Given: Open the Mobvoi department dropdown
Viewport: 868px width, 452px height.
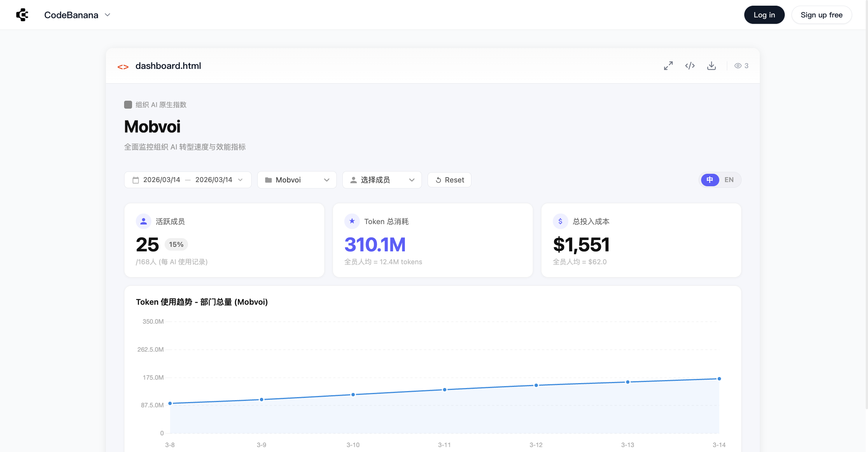Looking at the screenshot, I should [x=297, y=180].
